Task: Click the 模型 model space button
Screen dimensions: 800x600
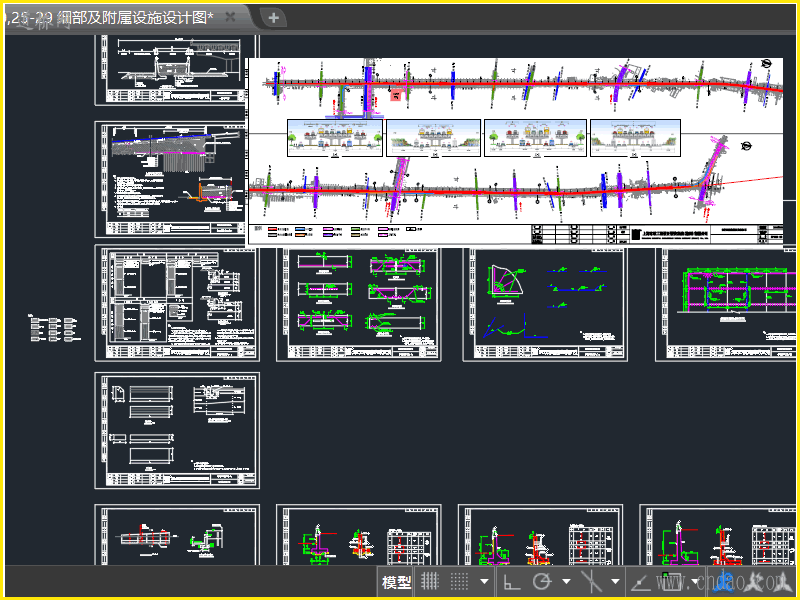Action: [396, 581]
